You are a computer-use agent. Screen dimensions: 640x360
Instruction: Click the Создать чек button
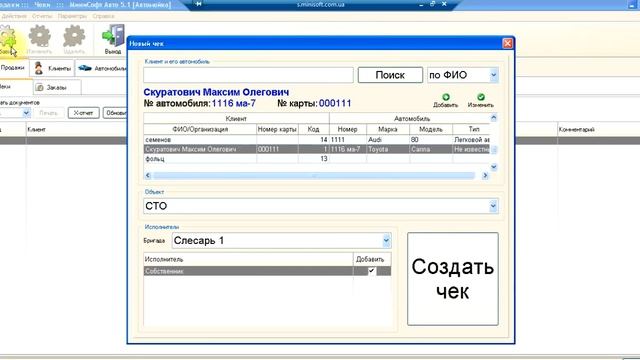point(453,279)
